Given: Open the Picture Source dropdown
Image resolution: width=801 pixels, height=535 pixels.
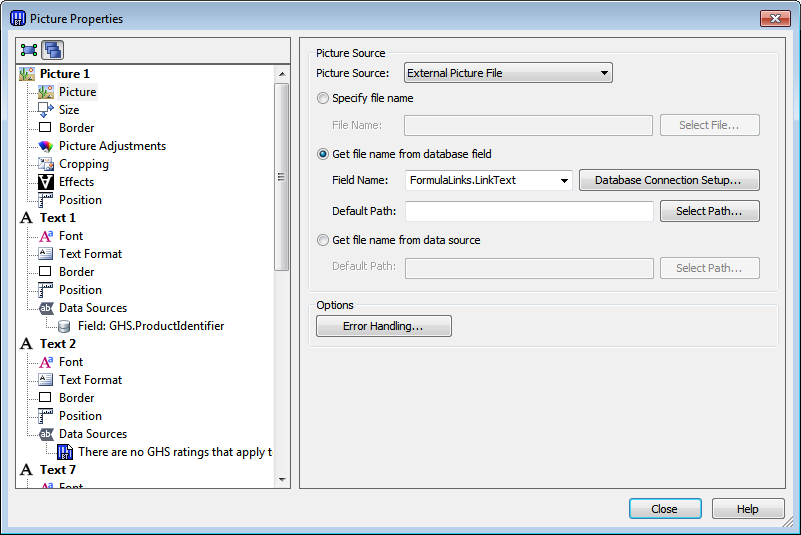Looking at the screenshot, I should point(508,73).
